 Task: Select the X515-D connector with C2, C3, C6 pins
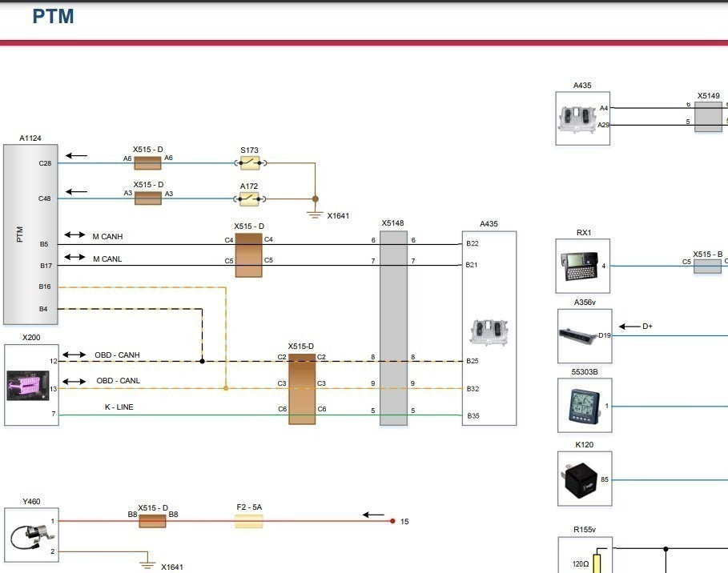coord(302,389)
